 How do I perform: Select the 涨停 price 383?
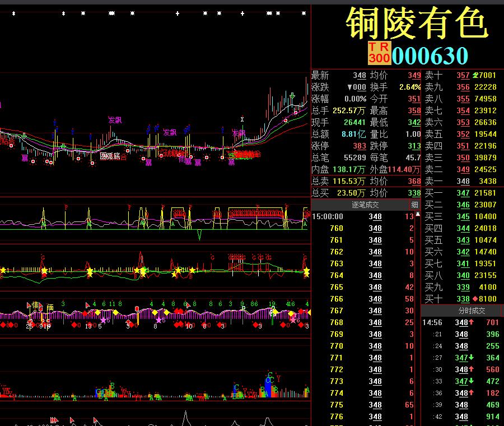[360, 146]
